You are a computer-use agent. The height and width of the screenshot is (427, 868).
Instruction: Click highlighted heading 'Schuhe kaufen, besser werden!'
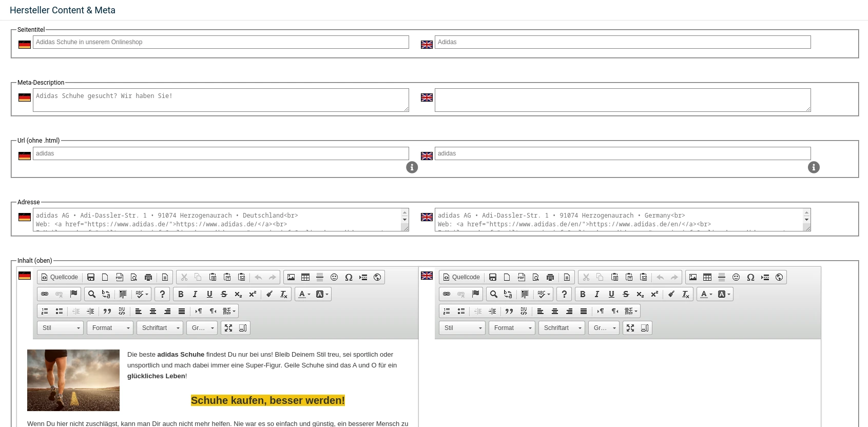pyautogui.click(x=268, y=400)
